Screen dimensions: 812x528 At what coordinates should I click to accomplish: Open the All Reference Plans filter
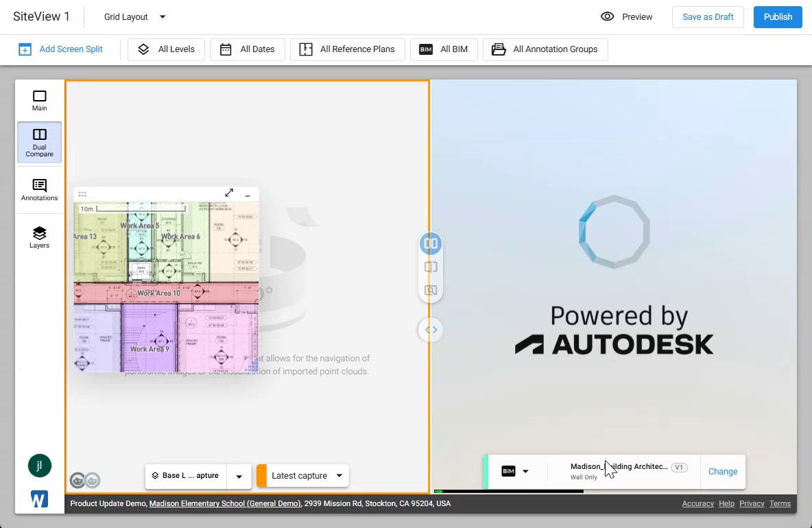[348, 49]
